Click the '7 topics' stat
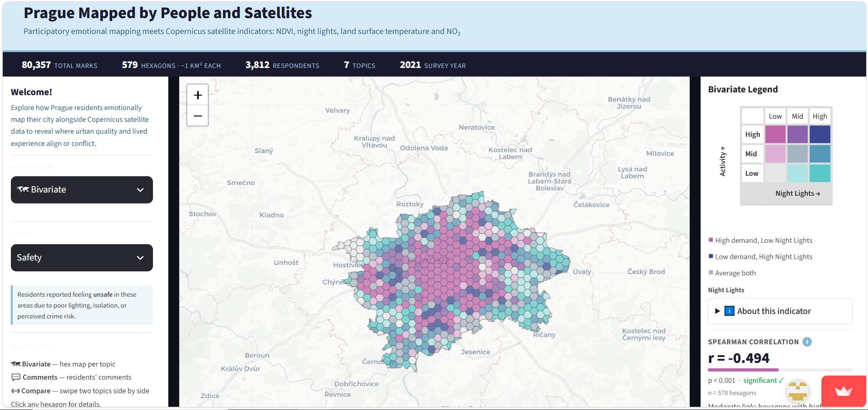 pyautogui.click(x=359, y=65)
